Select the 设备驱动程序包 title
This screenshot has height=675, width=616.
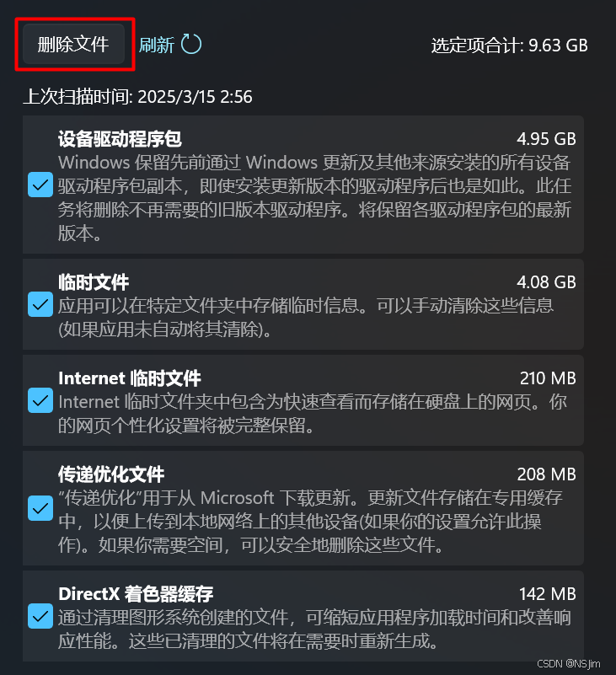click(121, 139)
